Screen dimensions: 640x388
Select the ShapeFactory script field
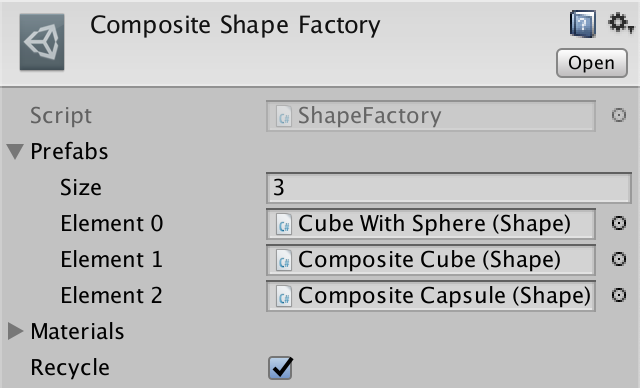click(x=431, y=116)
